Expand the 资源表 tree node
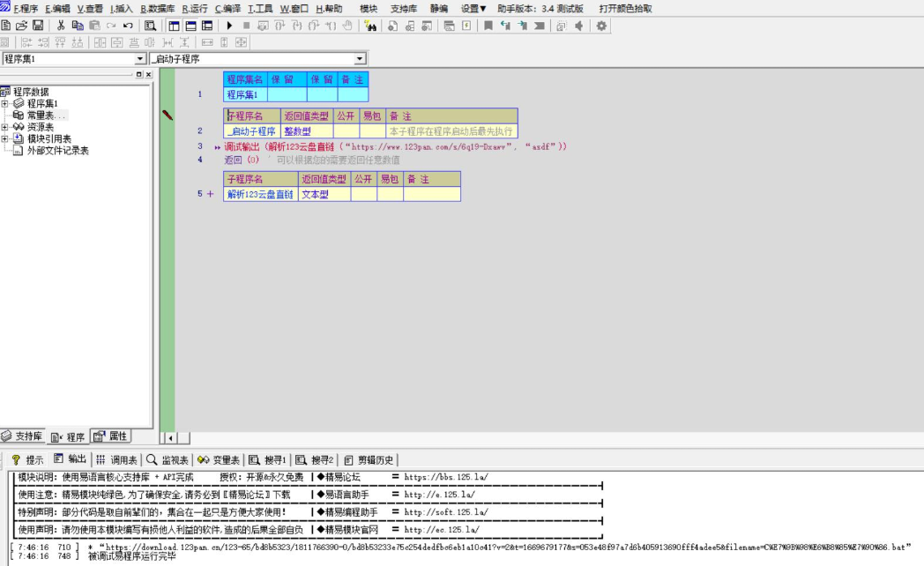This screenshot has width=924, height=566. coord(5,127)
